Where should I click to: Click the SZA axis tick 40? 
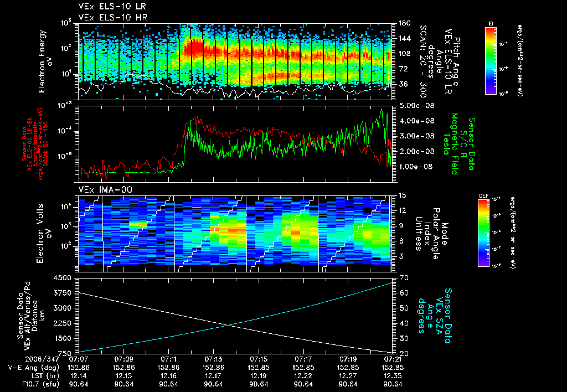tap(404, 323)
